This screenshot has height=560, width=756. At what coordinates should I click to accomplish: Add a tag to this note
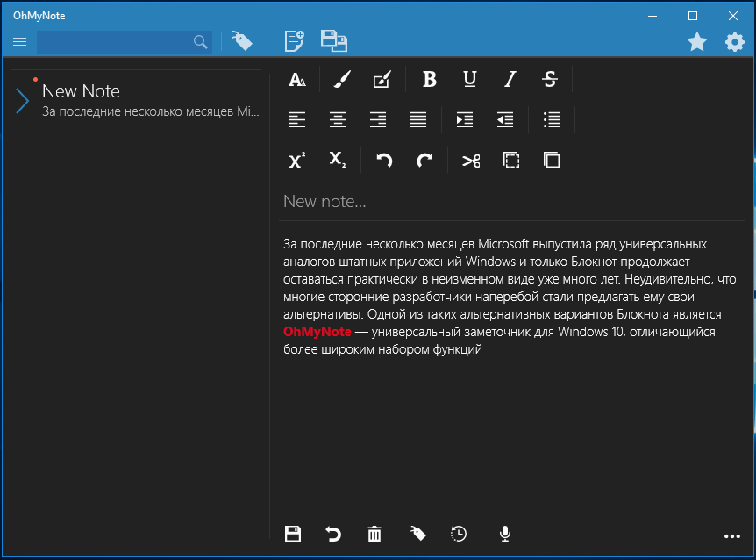coord(418,534)
